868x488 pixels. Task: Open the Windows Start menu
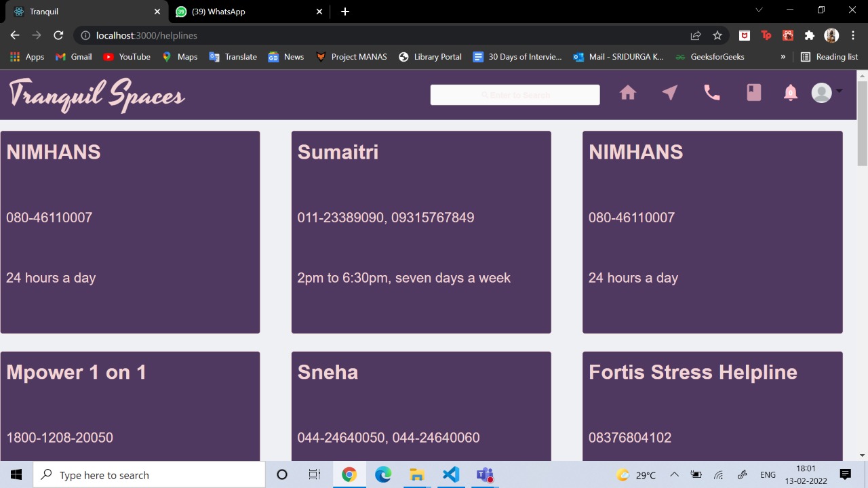click(16, 475)
